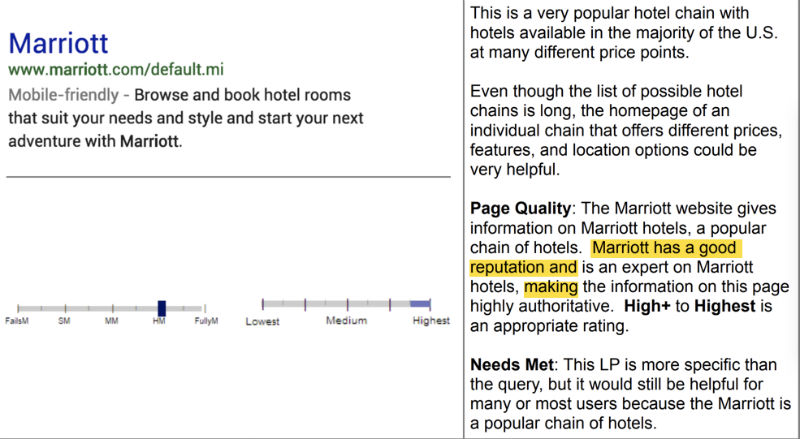Click the Marriott search result title
800x439 pixels.
(58, 44)
